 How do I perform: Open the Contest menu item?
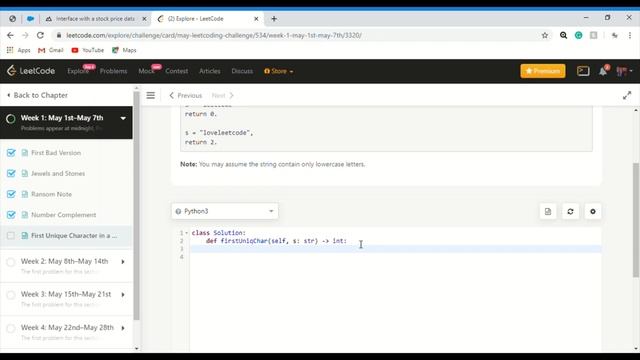[177, 71]
